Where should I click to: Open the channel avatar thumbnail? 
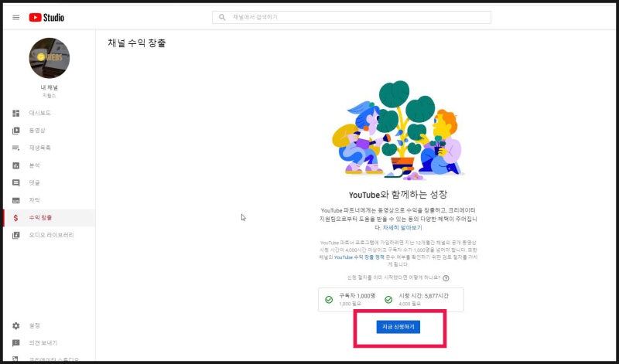coord(50,58)
